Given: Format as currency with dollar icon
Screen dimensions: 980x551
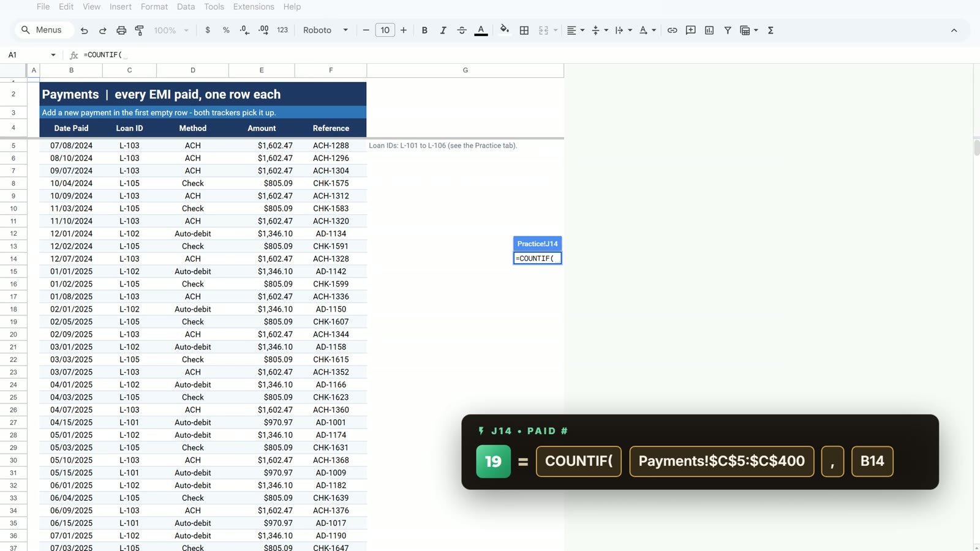Looking at the screenshot, I should [208, 30].
